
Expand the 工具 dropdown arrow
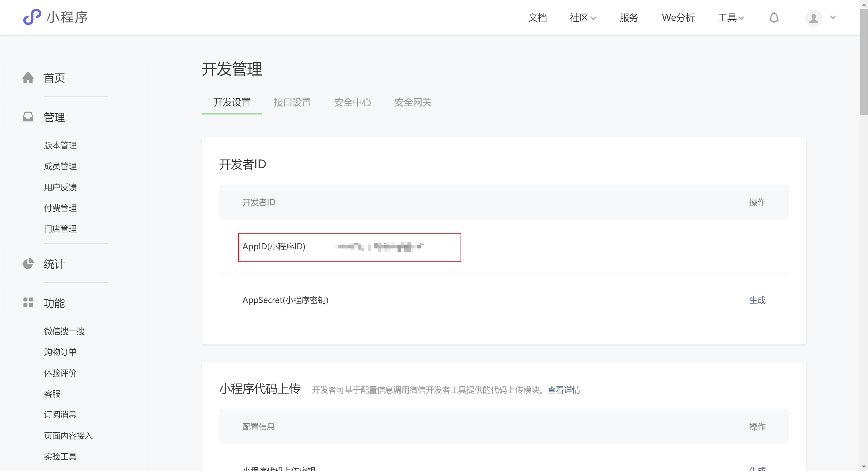pos(741,18)
